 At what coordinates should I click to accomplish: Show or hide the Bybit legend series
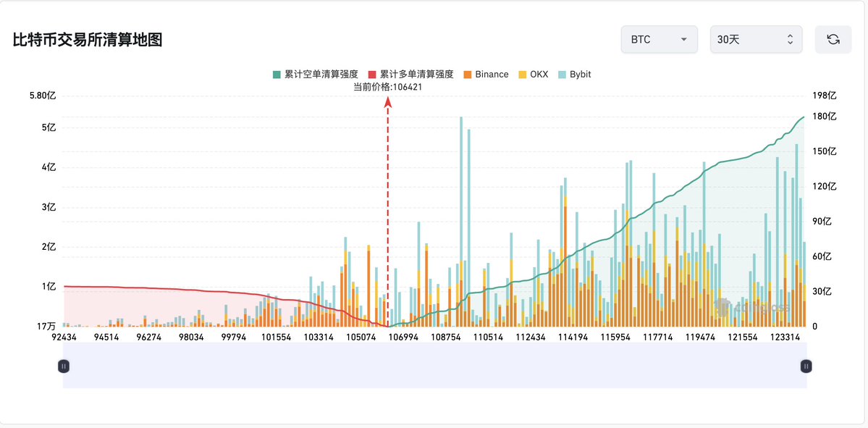pos(574,75)
